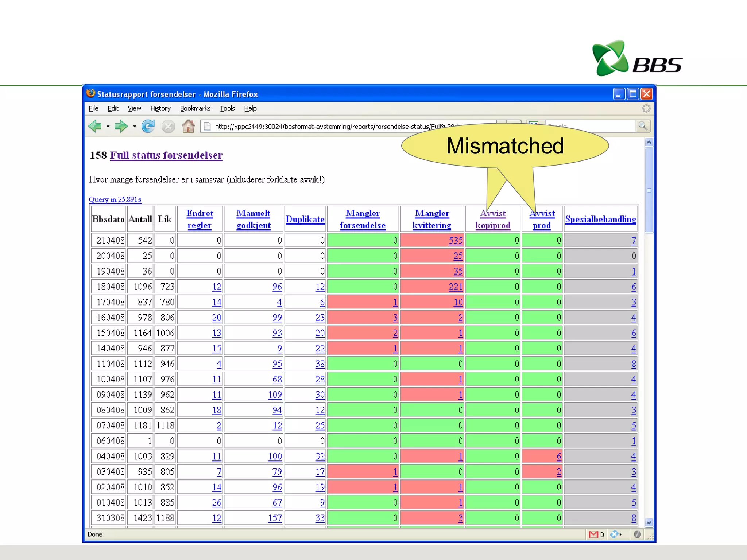Go to the Home page icon
The width and height of the screenshot is (747, 560).
188,127
